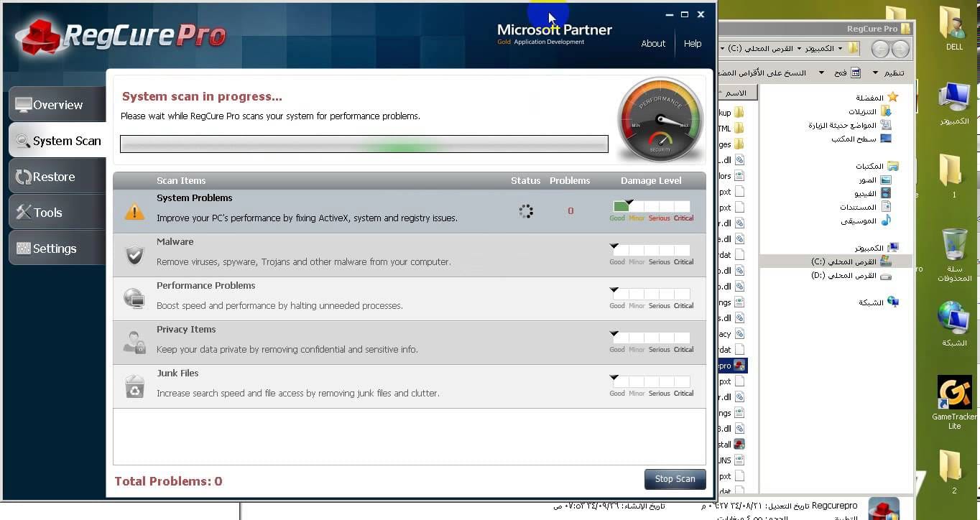The image size is (980, 520).
Task: Open the Settings tab
Action: pos(57,249)
